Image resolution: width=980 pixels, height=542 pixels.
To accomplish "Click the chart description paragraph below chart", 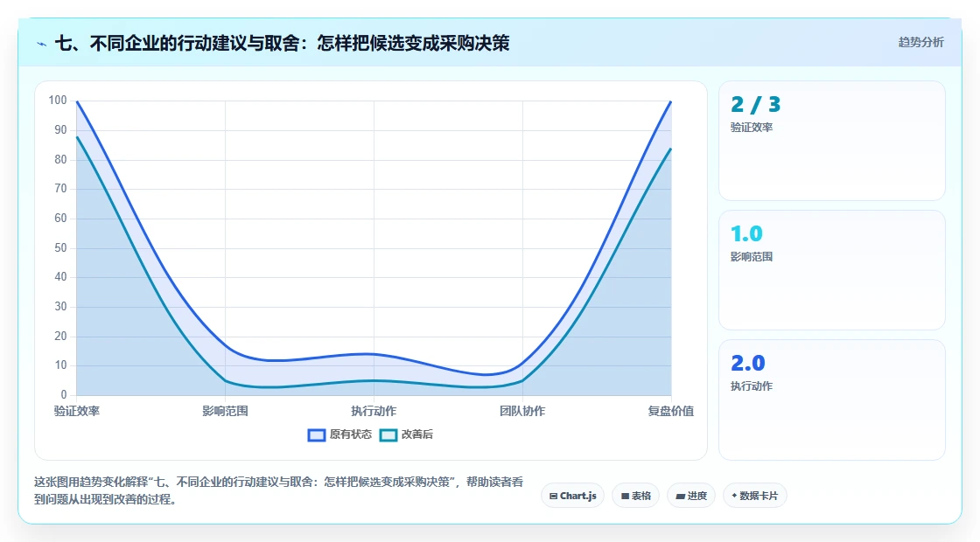I will (x=279, y=490).
